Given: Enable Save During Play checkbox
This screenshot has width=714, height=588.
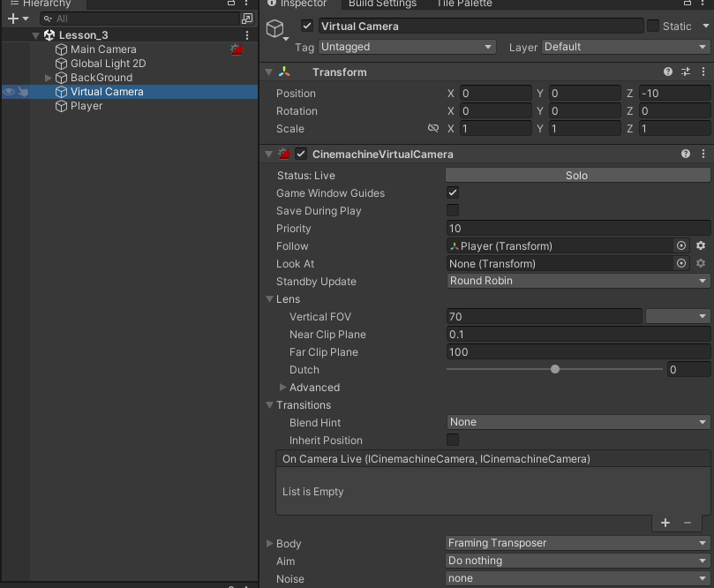Looking at the screenshot, I should (x=452, y=210).
